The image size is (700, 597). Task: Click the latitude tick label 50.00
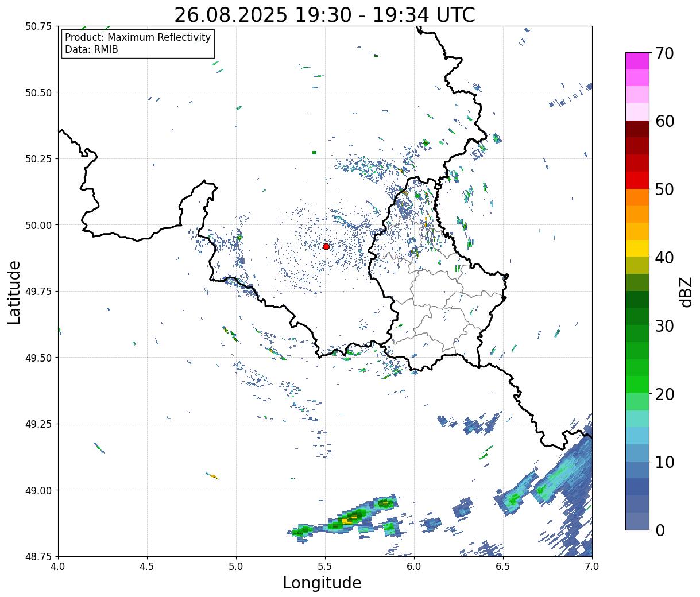click(38, 225)
